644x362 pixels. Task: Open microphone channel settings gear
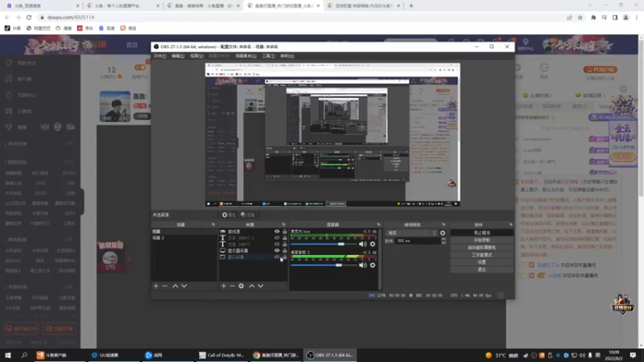pos(373,244)
